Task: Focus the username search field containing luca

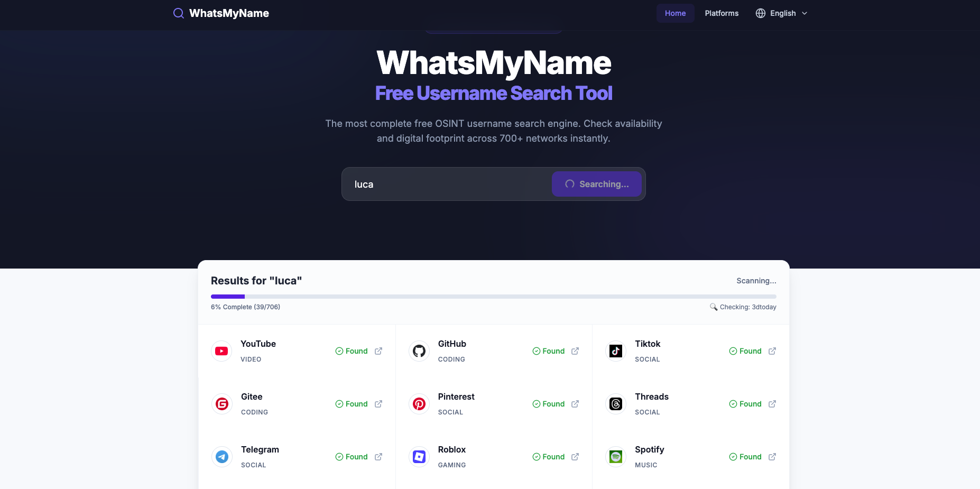Action: pos(449,184)
